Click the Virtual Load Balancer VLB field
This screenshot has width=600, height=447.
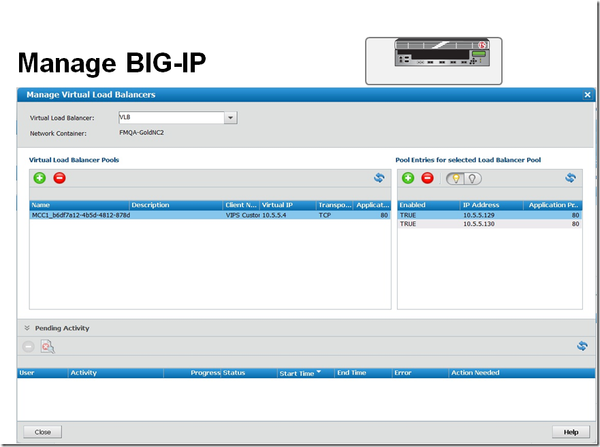point(171,117)
